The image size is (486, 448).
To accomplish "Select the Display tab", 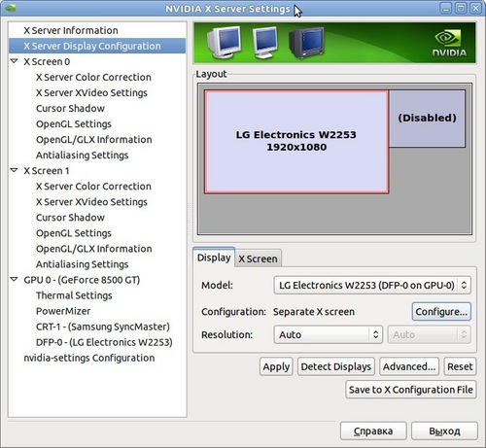I will coord(214,258).
